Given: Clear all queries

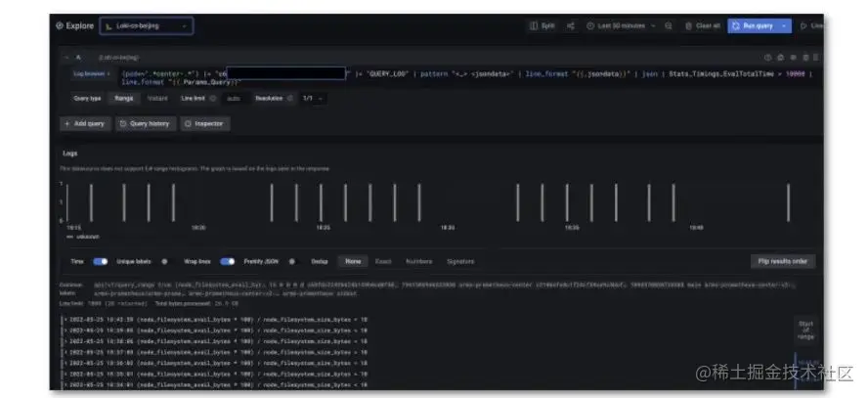Looking at the screenshot, I should (x=703, y=26).
